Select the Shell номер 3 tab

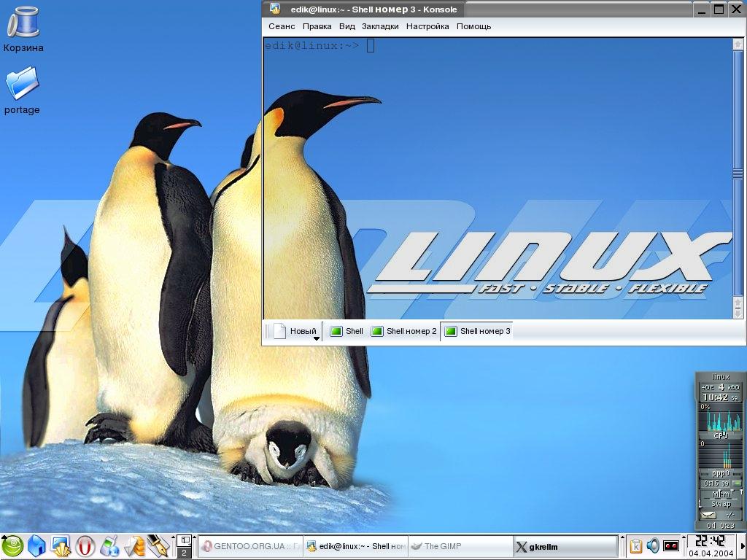coord(477,331)
